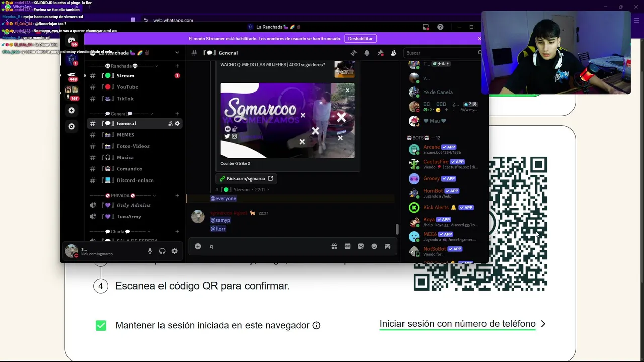
Task: Collapse the PRIVADA category
Action: tap(122, 195)
